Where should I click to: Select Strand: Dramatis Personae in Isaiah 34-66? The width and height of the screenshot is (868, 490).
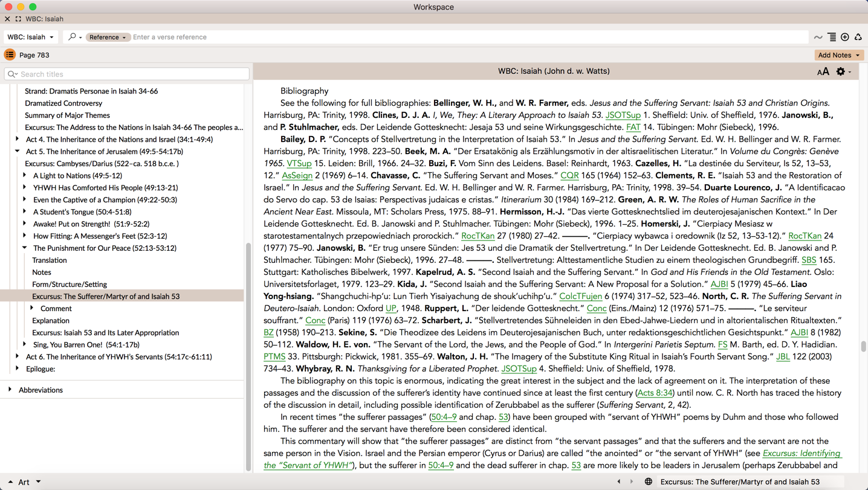point(91,91)
